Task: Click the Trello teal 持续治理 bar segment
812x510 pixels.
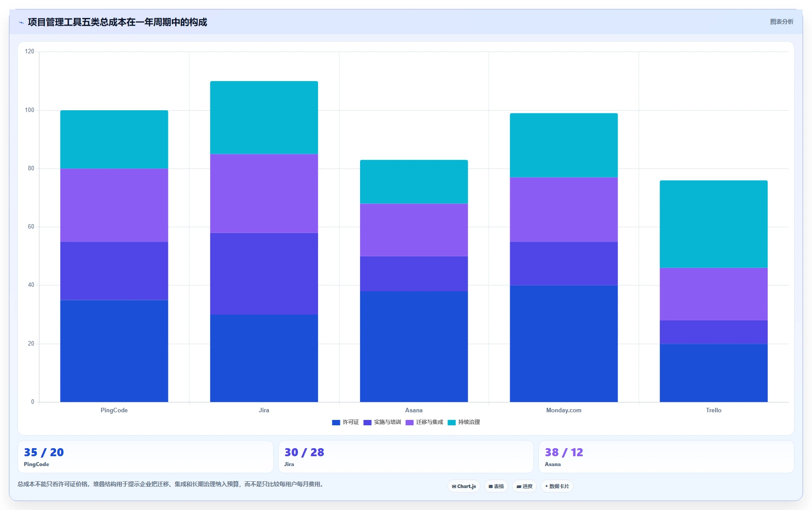Action: point(713,224)
